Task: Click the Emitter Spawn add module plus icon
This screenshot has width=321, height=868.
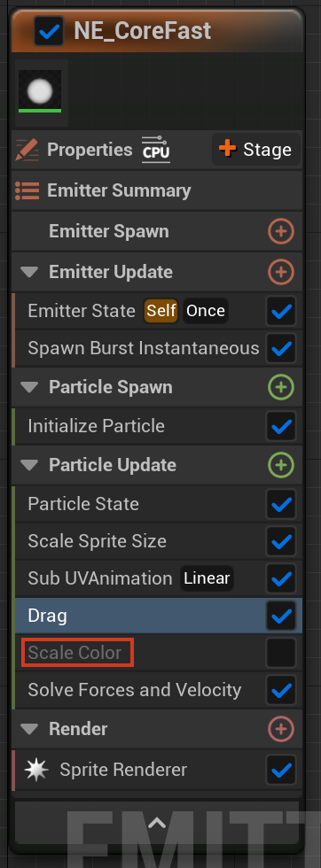Action: pos(280,231)
